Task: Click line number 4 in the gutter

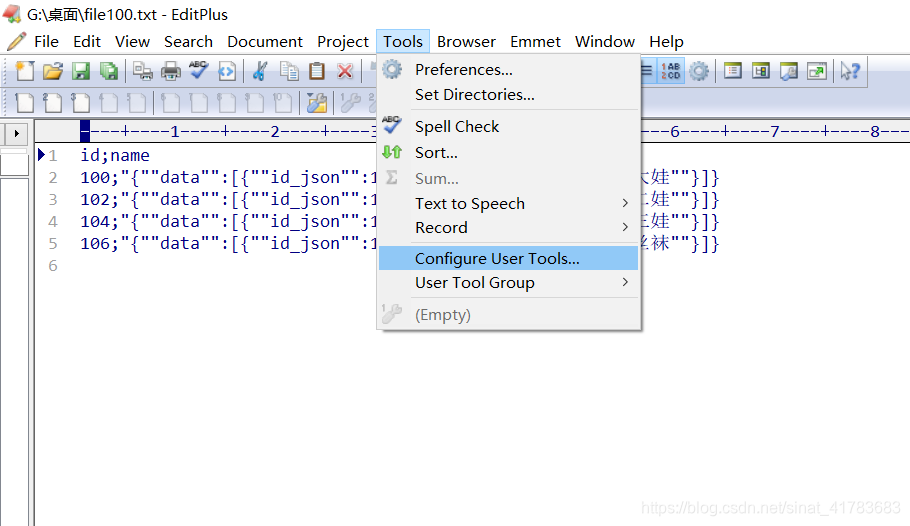Action: coord(53,222)
